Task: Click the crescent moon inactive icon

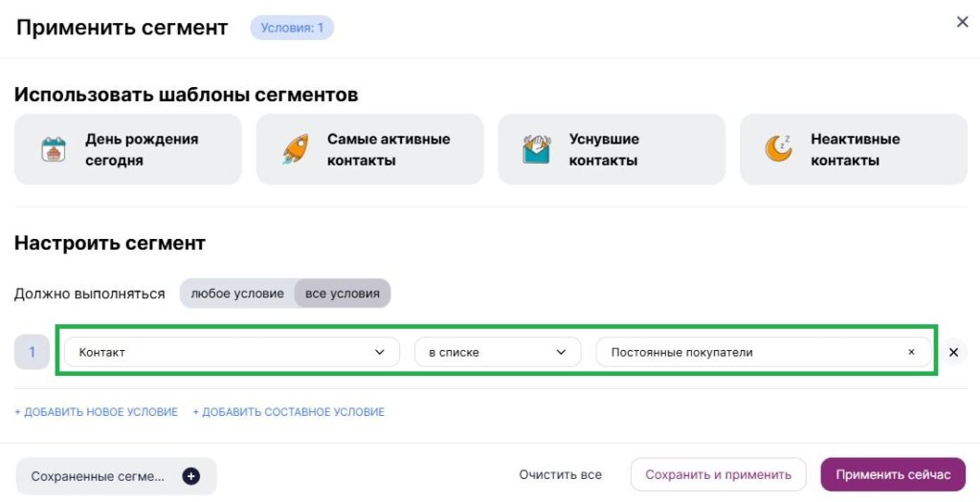Action: [x=779, y=148]
